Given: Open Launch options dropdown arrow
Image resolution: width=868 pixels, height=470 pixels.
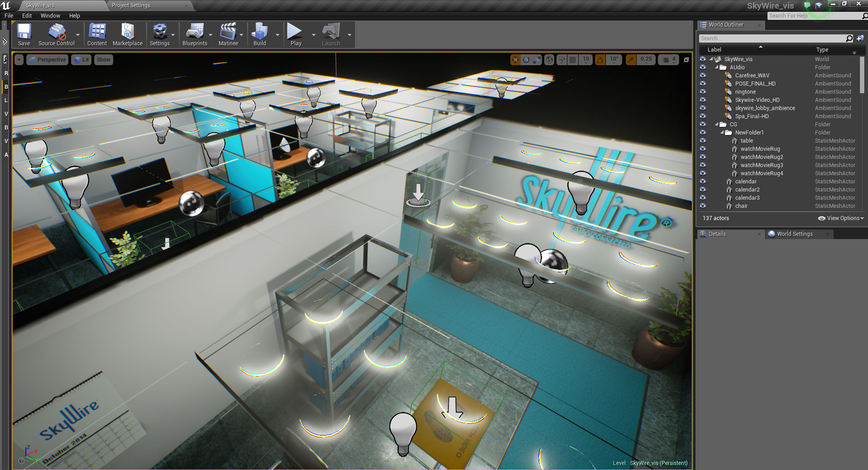Looking at the screenshot, I should point(349,35).
